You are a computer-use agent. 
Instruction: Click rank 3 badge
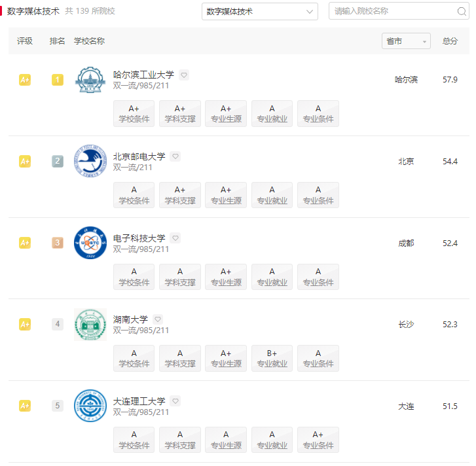(58, 243)
